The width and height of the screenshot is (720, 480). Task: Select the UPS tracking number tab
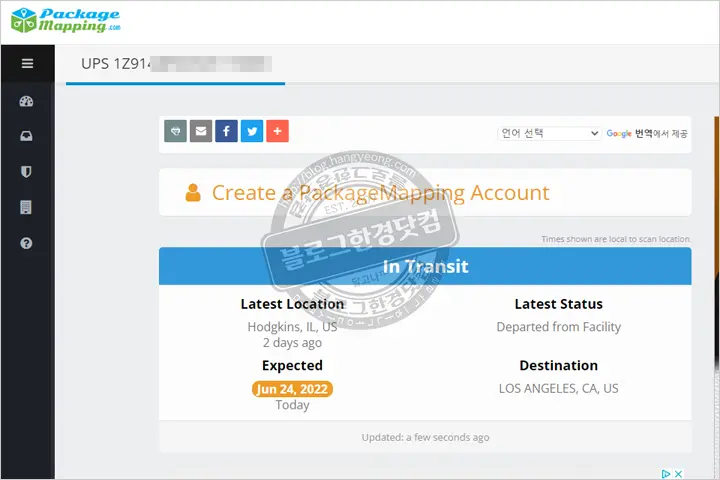coord(176,64)
